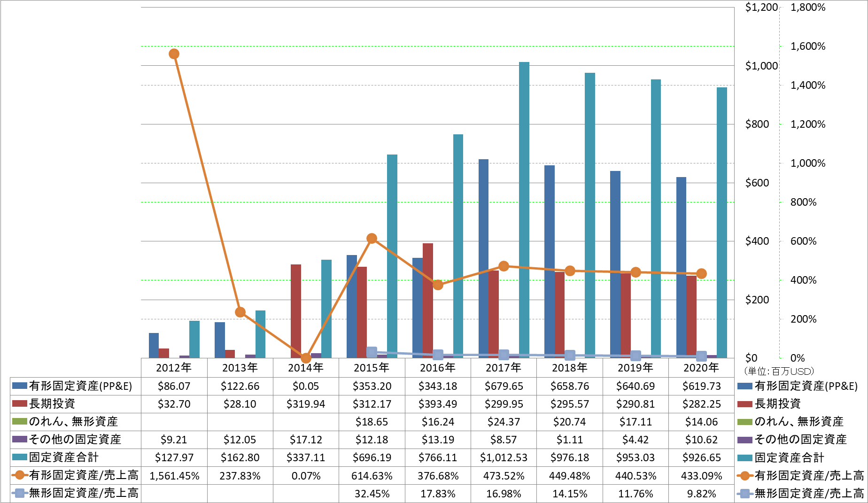This screenshot has width=868, height=503.
Task: Click the cell $9.21
Action: (174, 440)
